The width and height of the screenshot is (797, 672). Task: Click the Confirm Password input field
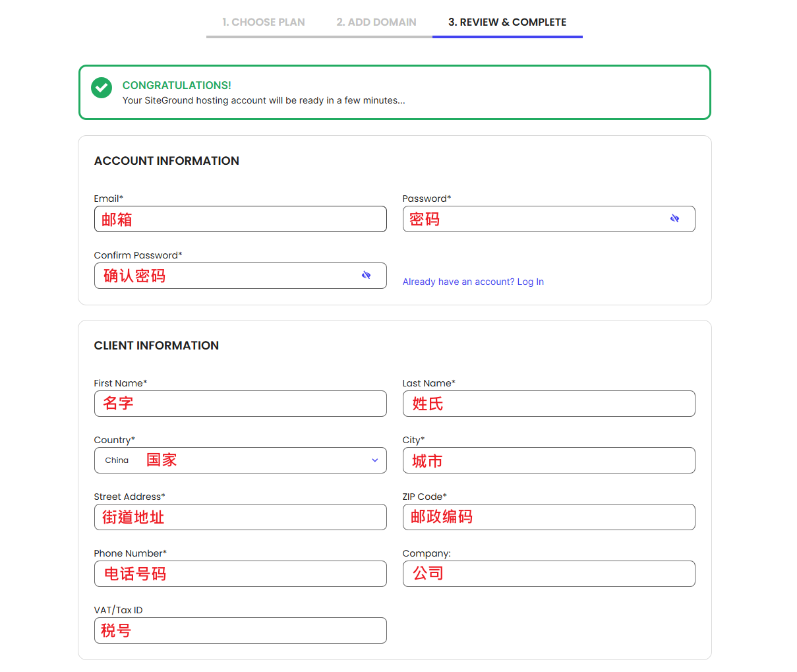(x=227, y=276)
